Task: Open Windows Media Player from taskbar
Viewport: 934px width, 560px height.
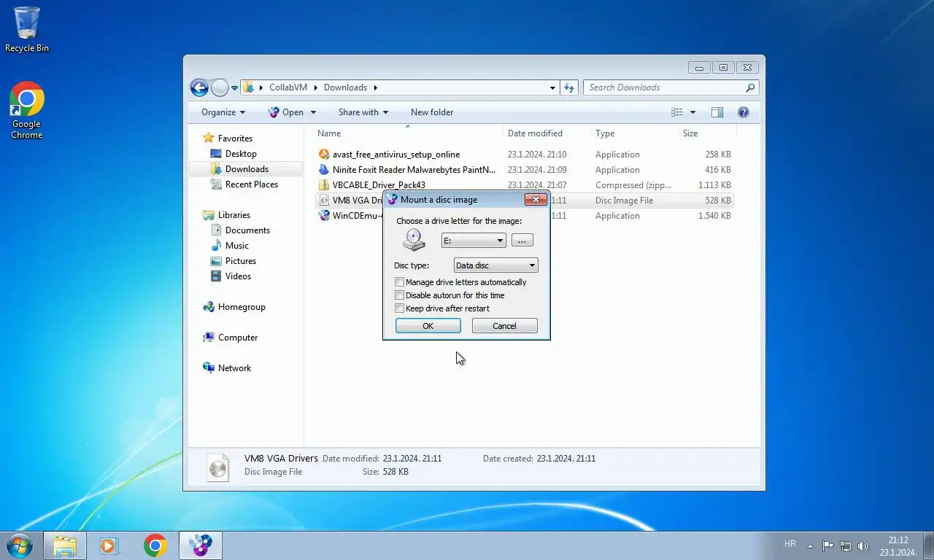Action: (109, 545)
